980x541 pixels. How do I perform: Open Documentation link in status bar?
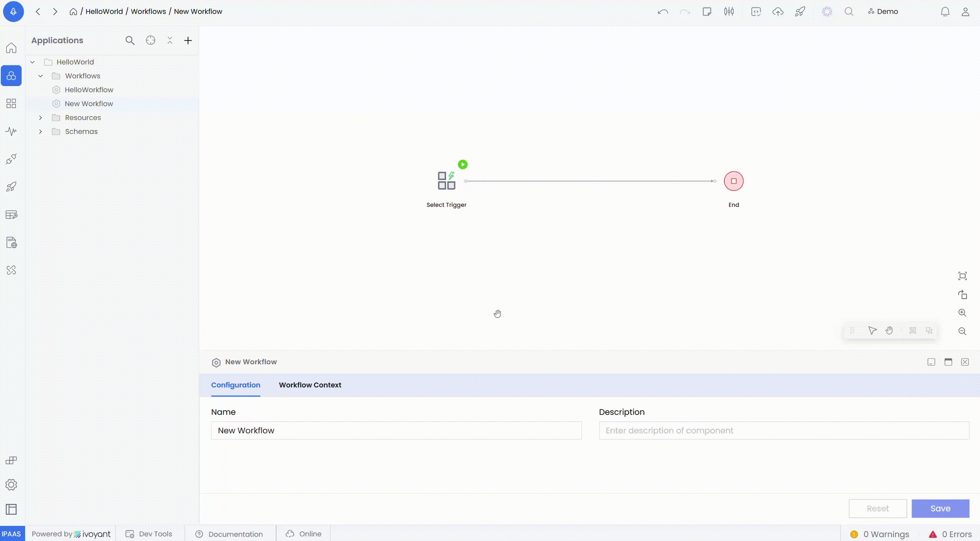click(235, 534)
